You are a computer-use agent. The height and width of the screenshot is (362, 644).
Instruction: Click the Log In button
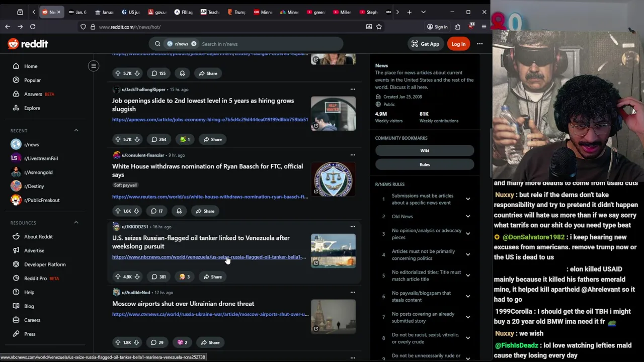point(458,44)
